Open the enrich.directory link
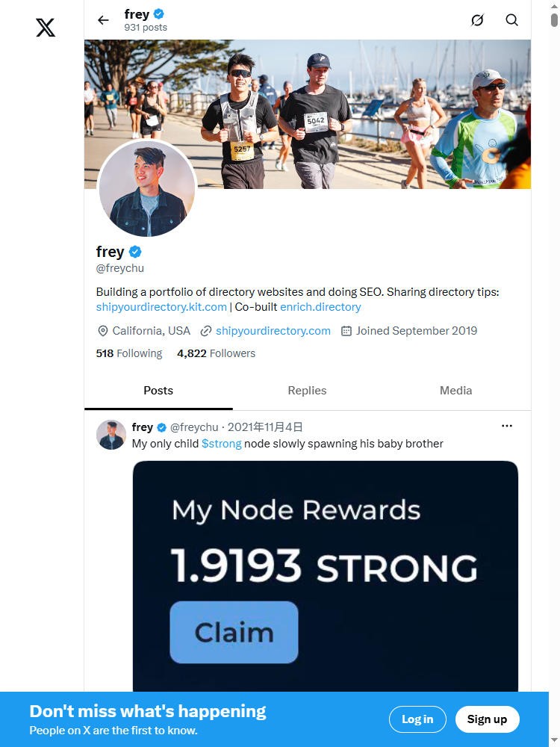This screenshot has height=747, width=560. click(320, 307)
